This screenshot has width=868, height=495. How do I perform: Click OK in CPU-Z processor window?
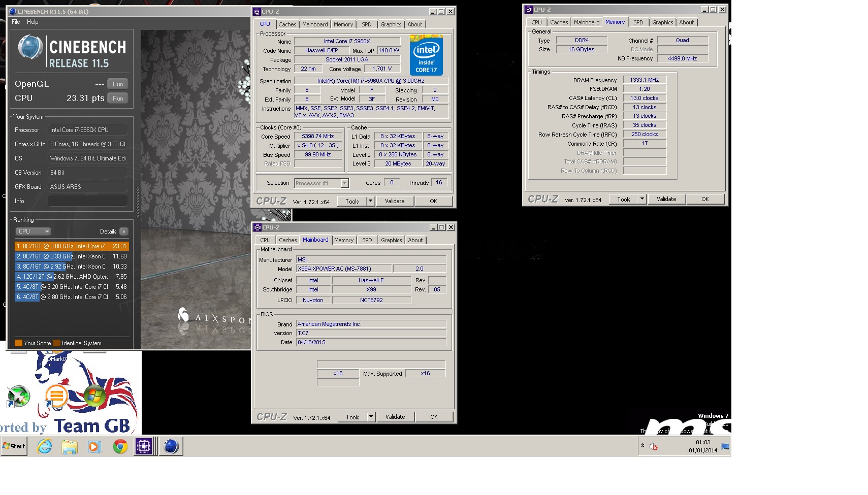[433, 201]
